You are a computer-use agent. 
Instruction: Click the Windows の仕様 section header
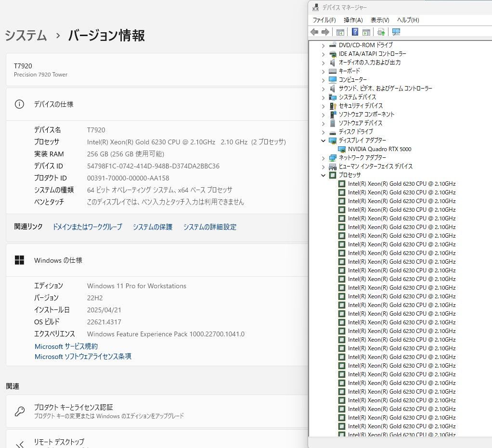tap(157, 260)
